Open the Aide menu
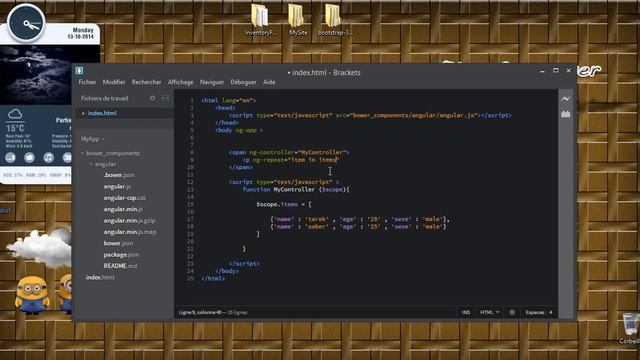The height and width of the screenshot is (360, 640). (x=269, y=82)
